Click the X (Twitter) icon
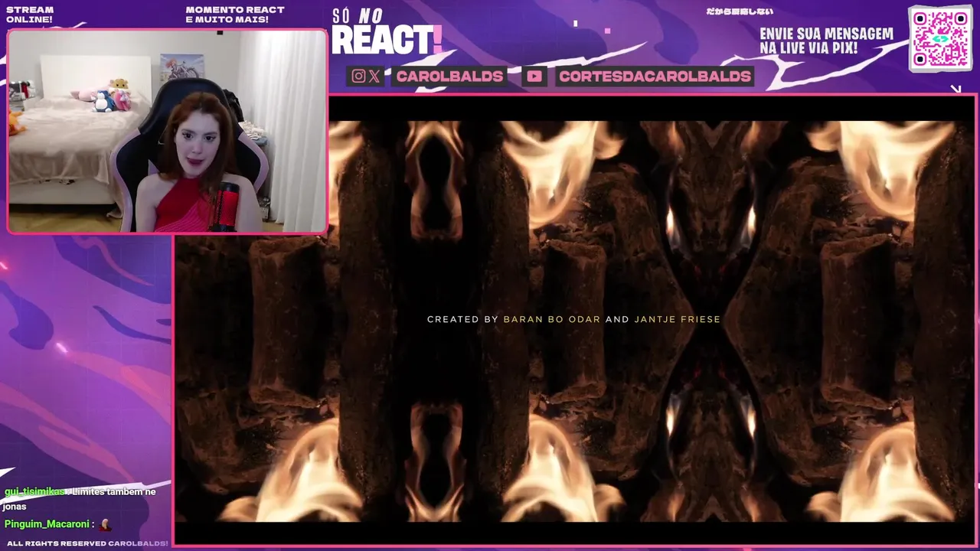Viewport: 980px width, 551px height. coord(374,76)
